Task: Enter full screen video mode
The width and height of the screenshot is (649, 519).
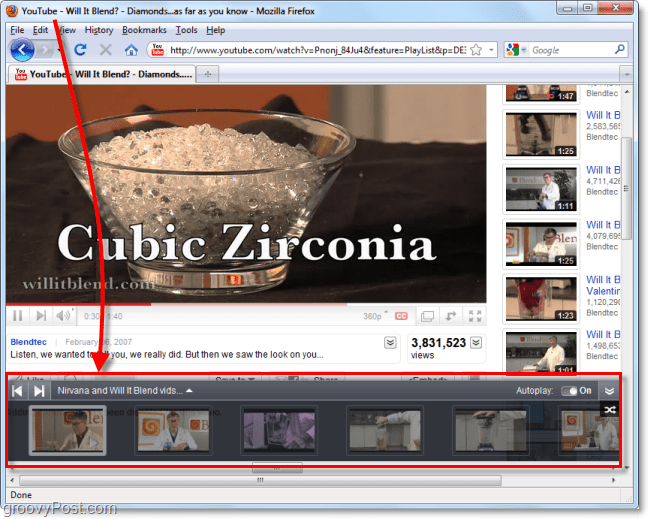Action: 475,317
